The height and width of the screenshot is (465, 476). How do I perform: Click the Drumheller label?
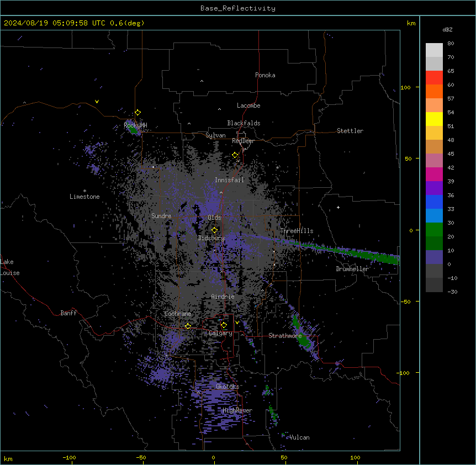pyautogui.click(x=352, y=269)
